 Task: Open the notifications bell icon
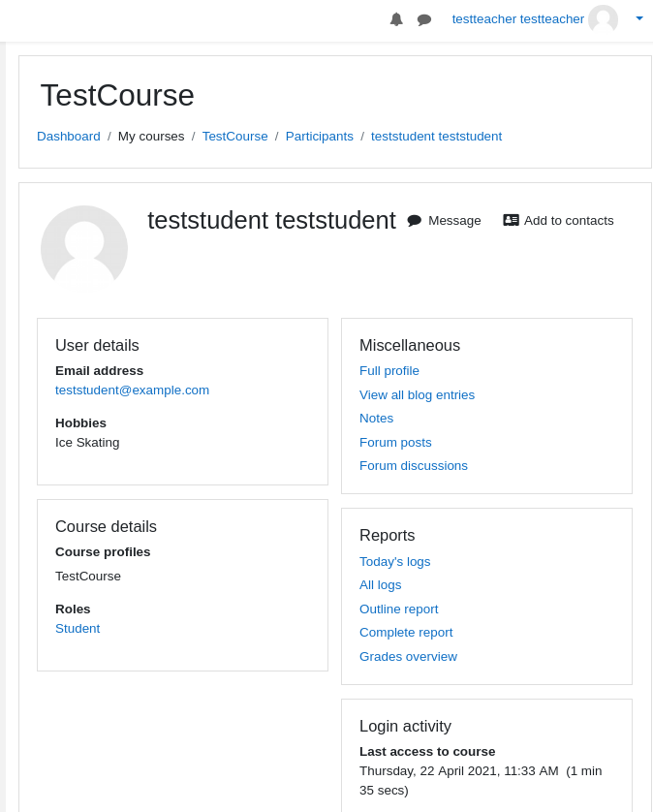pyautogui.click(x=396, y=19)
